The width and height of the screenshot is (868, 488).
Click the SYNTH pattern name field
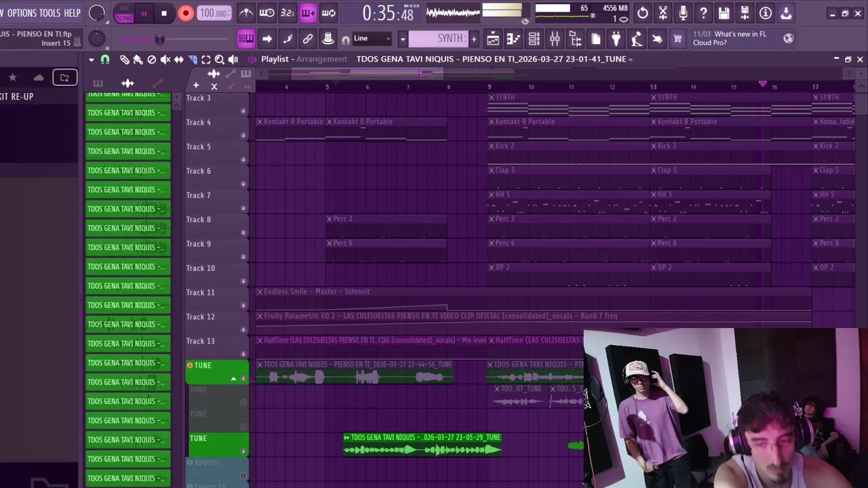click(438, 39)
